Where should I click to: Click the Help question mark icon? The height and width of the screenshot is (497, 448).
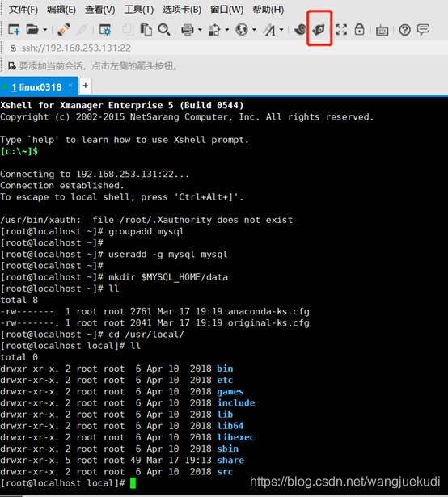pyautogui.click(x=405, y=30)
